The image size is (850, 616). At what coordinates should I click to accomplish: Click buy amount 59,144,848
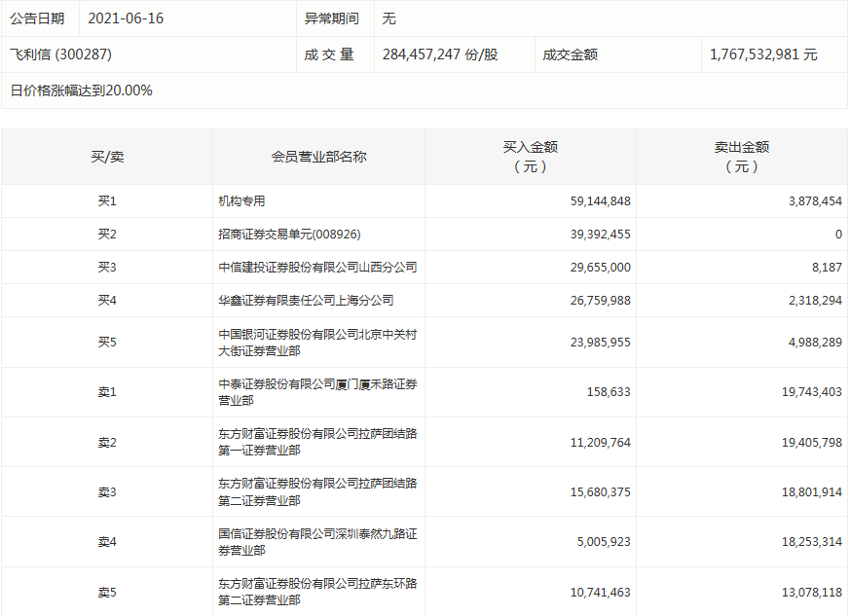[600, 201]
